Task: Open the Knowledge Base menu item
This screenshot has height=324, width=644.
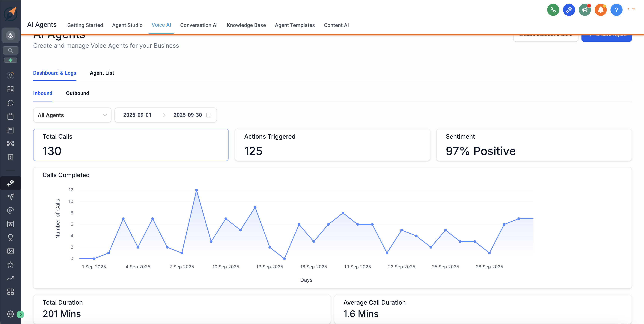Action: pos(246,25)
